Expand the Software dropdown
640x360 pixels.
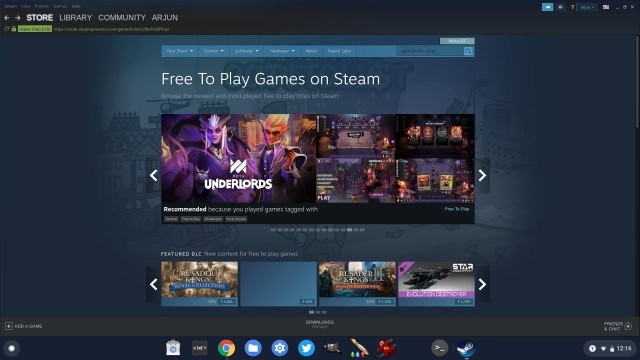point(246,51)
